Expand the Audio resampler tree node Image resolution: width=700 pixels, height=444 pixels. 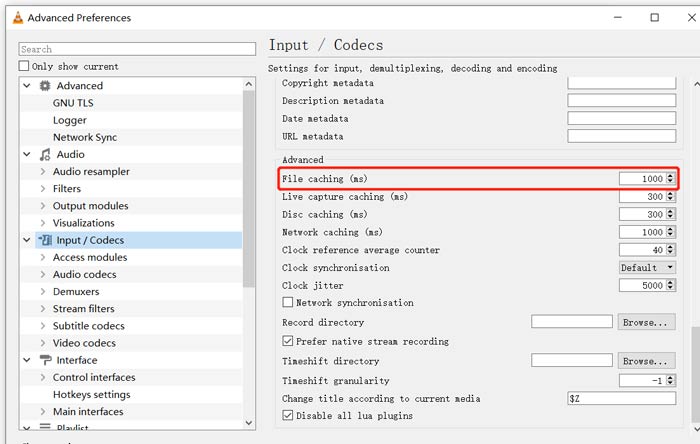[x=43, y=171]
